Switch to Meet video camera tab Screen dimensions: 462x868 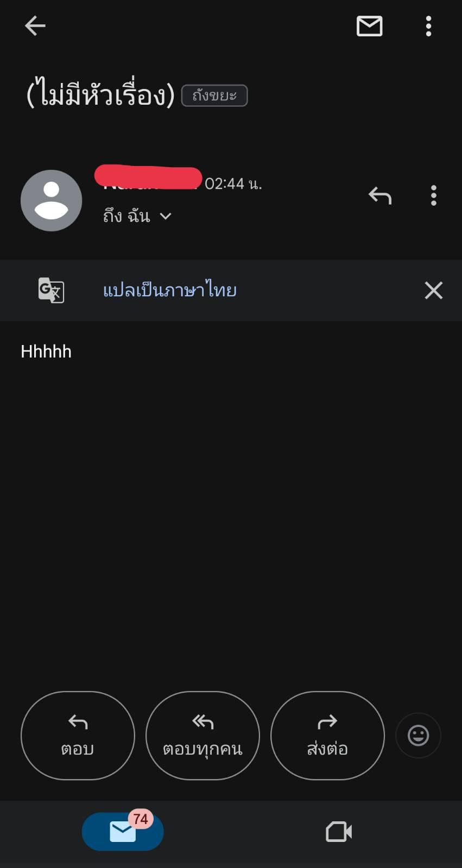tap(339, 832)
